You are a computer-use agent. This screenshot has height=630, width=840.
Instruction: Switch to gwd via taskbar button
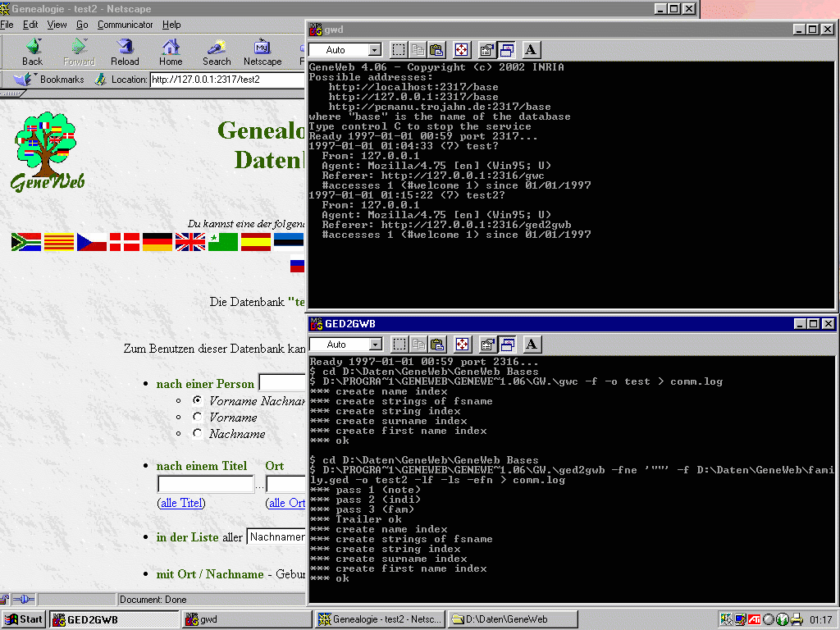point(246,619)
